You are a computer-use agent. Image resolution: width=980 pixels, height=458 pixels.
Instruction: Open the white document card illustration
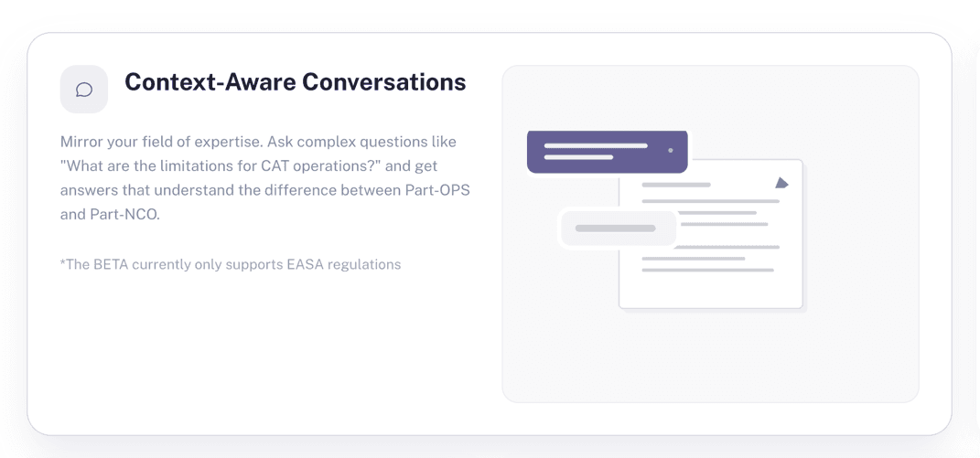pos(711,234)
